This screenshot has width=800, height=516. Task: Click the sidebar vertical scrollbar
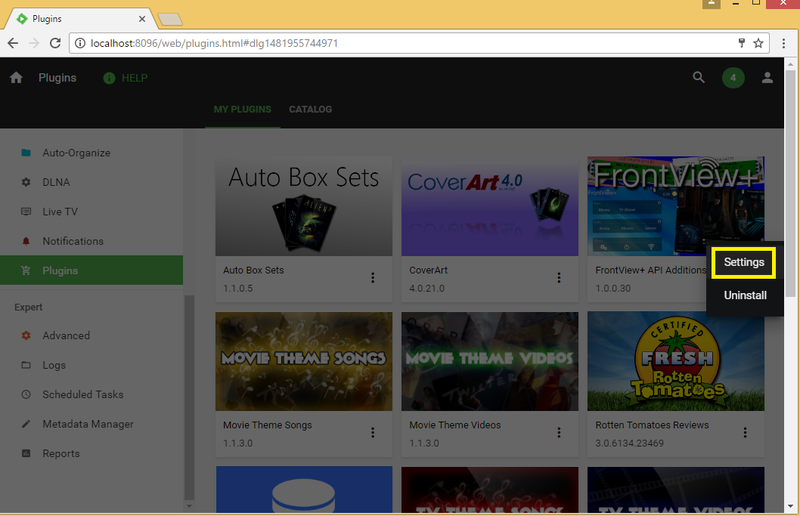pos(189,398)
